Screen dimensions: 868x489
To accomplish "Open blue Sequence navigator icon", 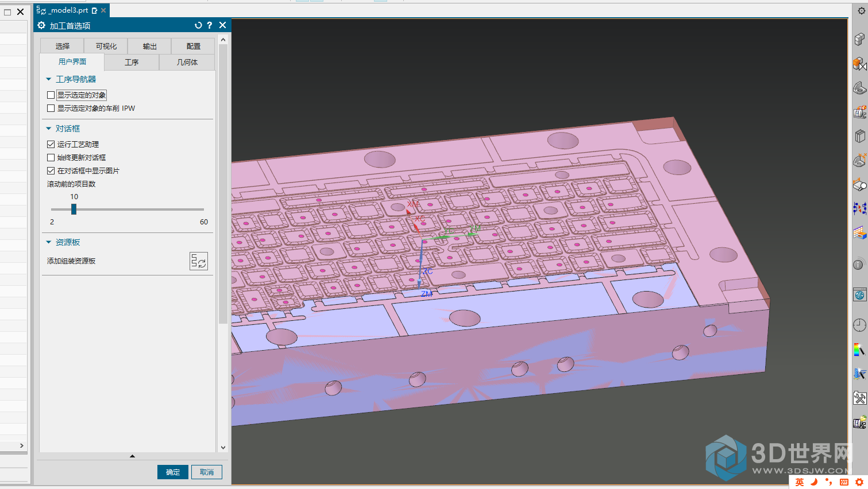I will click(859, 208).
